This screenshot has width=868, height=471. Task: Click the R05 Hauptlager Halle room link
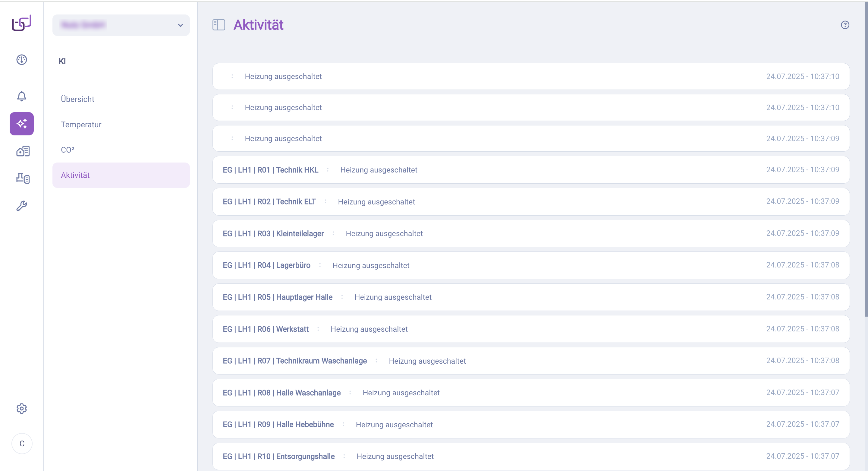pyautogui.click(x=277, y=297)
